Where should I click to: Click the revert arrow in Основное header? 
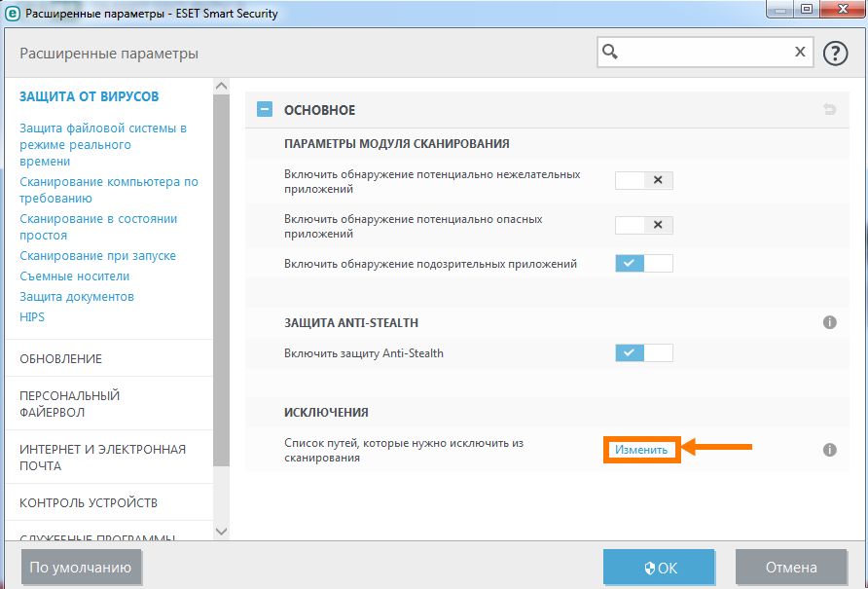coord(829,109)
